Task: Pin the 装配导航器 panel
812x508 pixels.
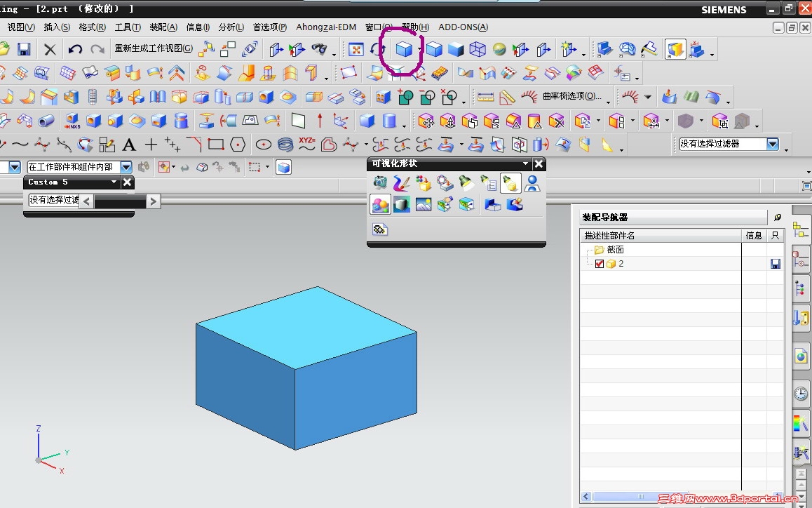Action: click(778, 218)
